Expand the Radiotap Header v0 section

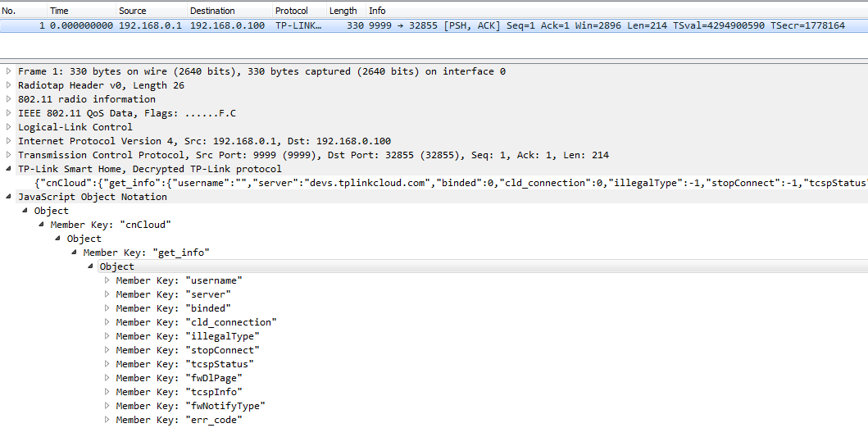[x=9, y=85]
